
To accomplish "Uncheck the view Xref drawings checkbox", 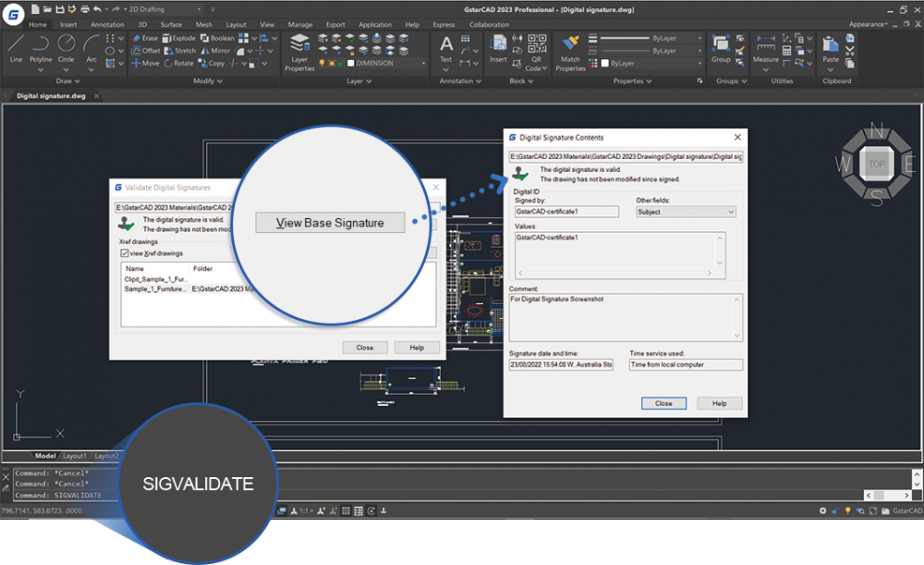I will pos(125,253).
